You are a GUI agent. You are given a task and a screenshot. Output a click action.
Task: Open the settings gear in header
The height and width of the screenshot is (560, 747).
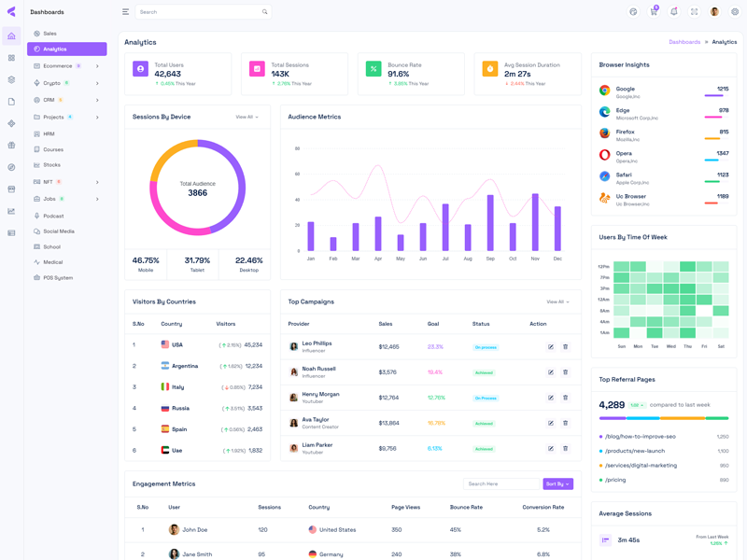(735, 12)
